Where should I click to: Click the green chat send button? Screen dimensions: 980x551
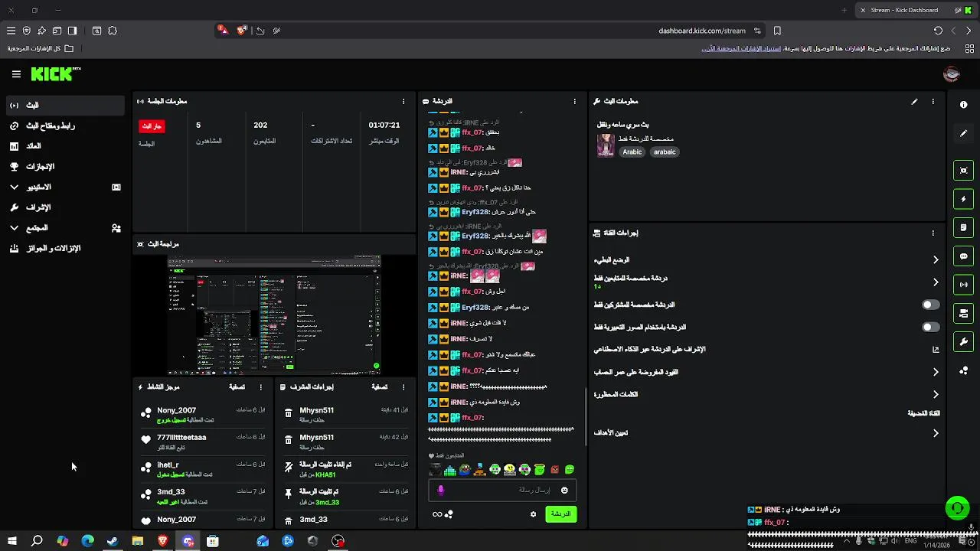point(561,514)
